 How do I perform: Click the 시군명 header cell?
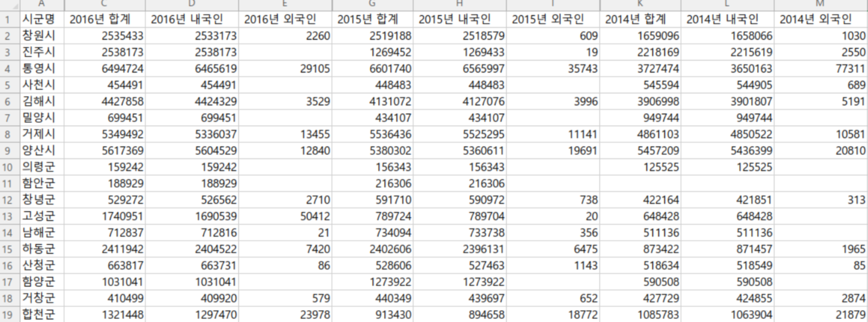[41, 19]
